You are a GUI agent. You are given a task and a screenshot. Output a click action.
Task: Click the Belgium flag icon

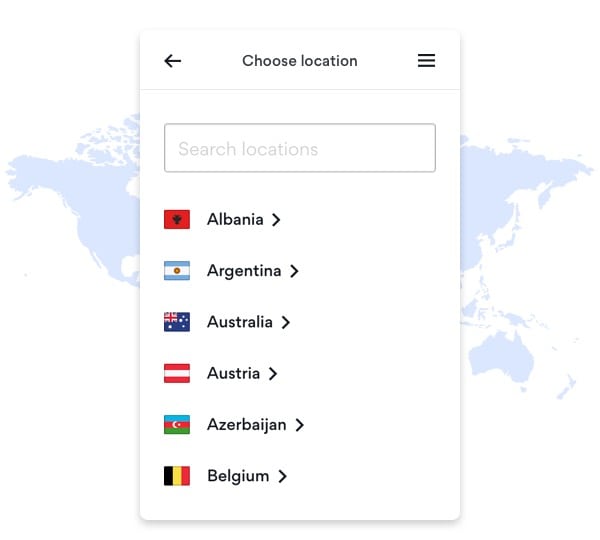pyautogui.click(x=177, y=476)
